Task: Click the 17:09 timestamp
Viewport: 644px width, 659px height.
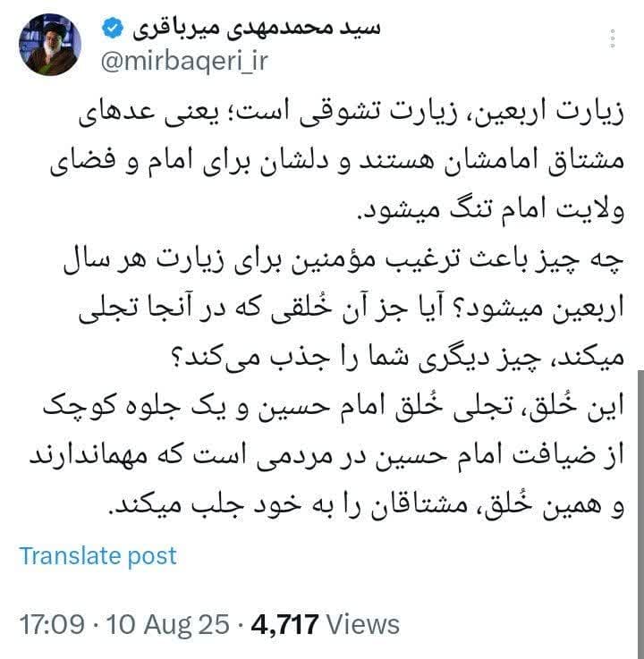Action: tap(52, 624)
